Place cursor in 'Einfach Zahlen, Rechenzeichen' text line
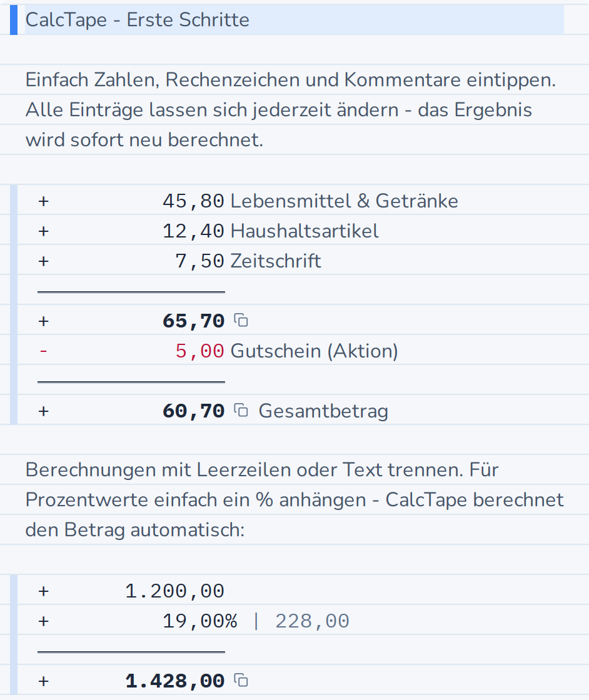The image size is (589, 700). tap(291, 79)
